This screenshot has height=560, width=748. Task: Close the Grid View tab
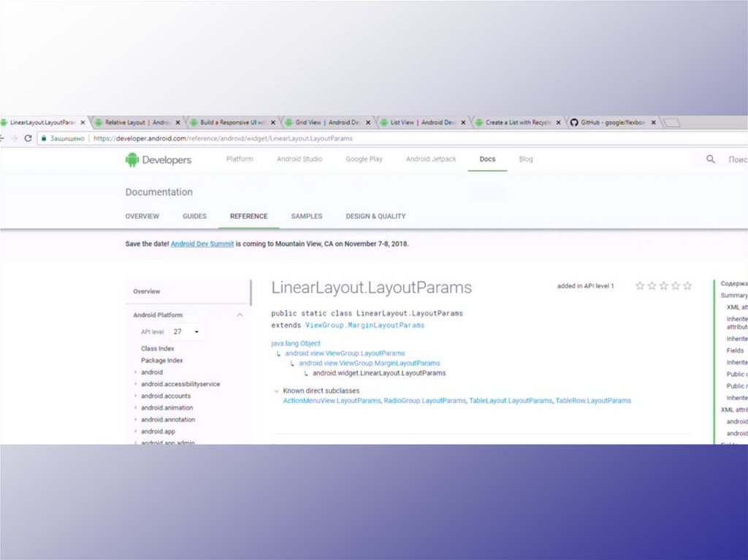pyautogui.click(x=368, y=123)
